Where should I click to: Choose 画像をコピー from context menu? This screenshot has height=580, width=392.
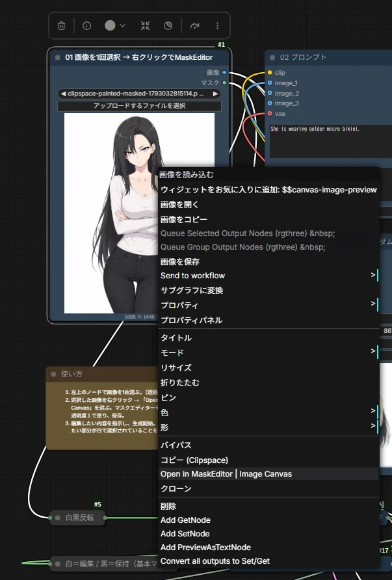point(269,219)
